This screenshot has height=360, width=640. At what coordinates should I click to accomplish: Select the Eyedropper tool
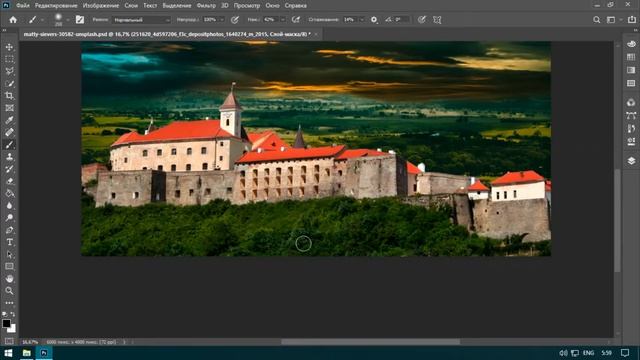tap(9, 120)
